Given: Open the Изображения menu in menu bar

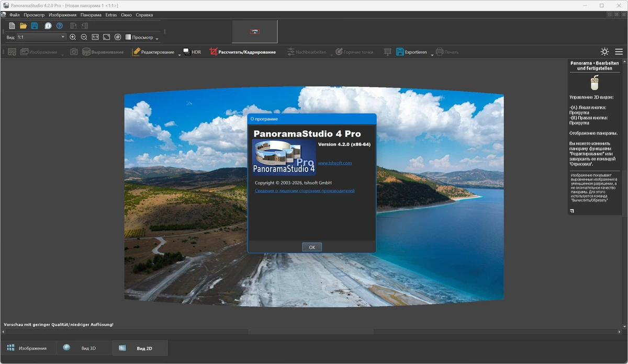Looking at the screenshot, I should coord(62,15).
